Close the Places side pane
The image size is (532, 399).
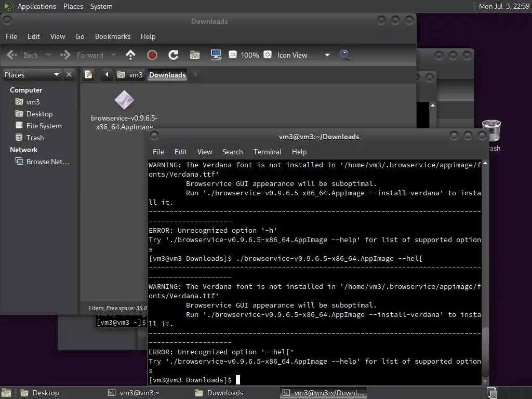(x=69, y=74)
